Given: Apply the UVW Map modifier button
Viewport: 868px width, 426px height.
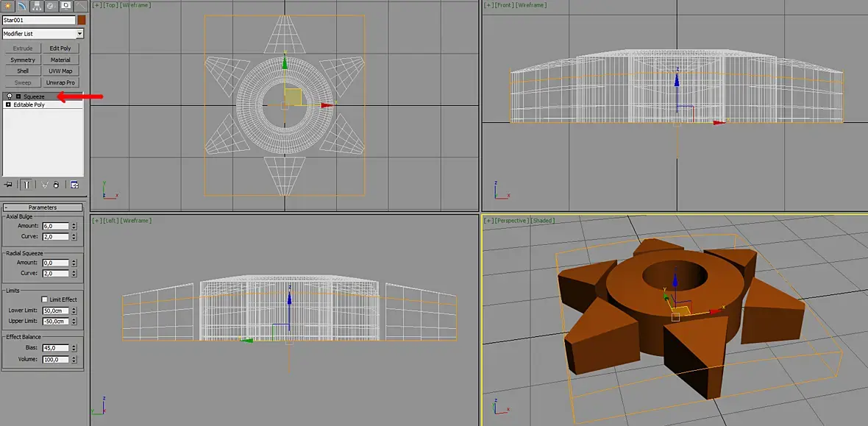Looking at the screenshot, I should click(60, 71).
